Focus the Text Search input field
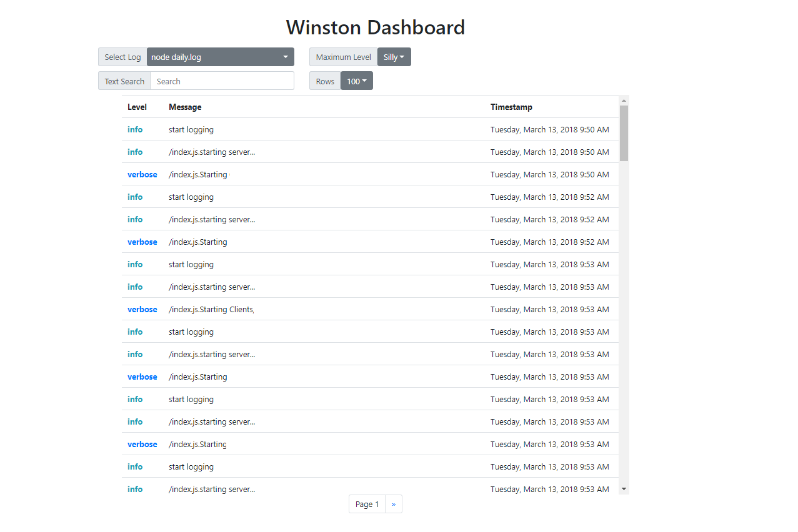 pos(222,81)
